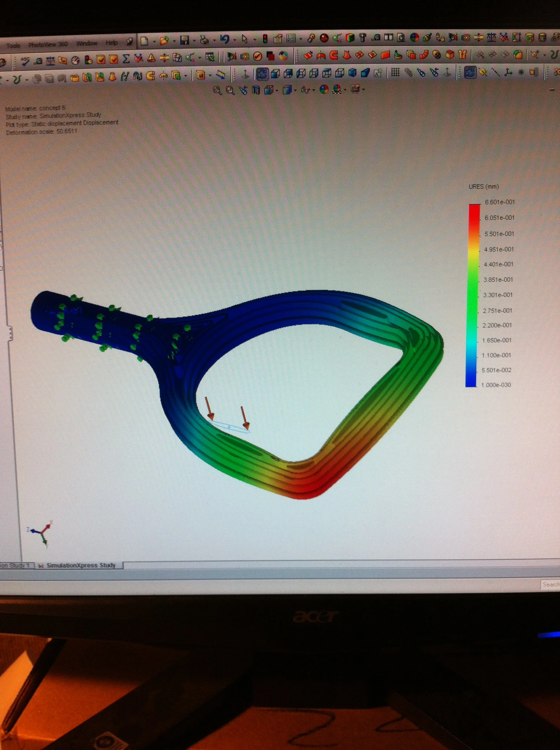The width and height of the screenshot is (560, 750).
Task: Click the Spell Check ABC icon
Action: point(25,61)
